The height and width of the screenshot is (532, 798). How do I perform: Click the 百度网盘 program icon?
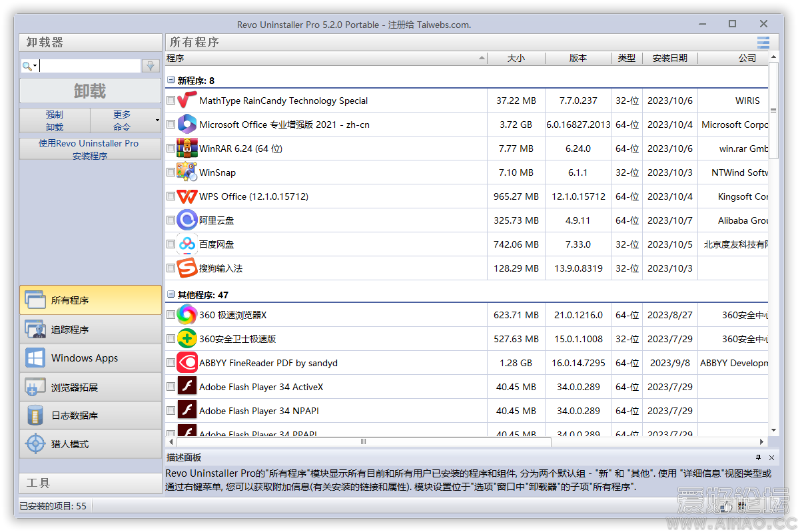click(187, 244)
